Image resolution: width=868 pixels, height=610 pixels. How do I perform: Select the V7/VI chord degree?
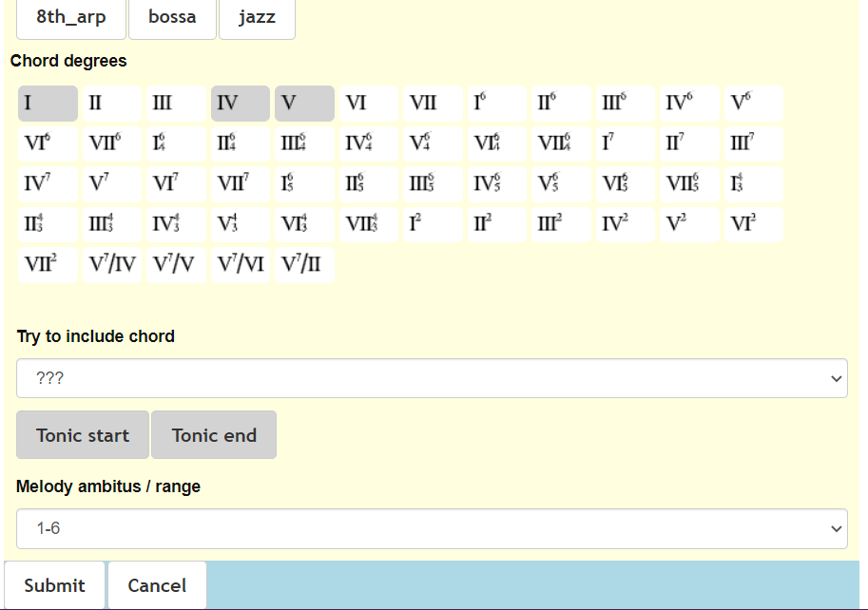(x=241, y=264)
